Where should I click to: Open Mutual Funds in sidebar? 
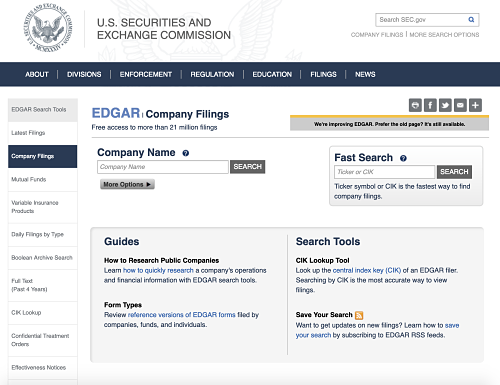pyautogui.click(x=43, y=179)
